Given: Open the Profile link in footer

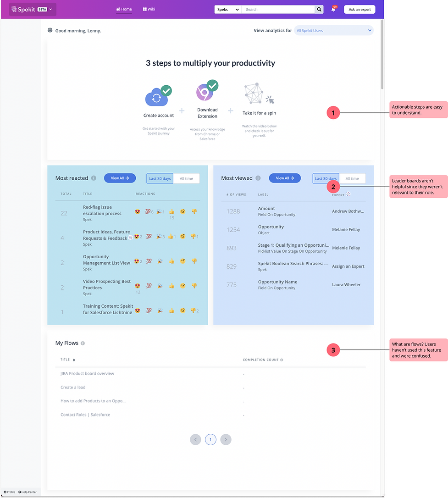Looking at the screenshot, I should (x=10, y=492).
